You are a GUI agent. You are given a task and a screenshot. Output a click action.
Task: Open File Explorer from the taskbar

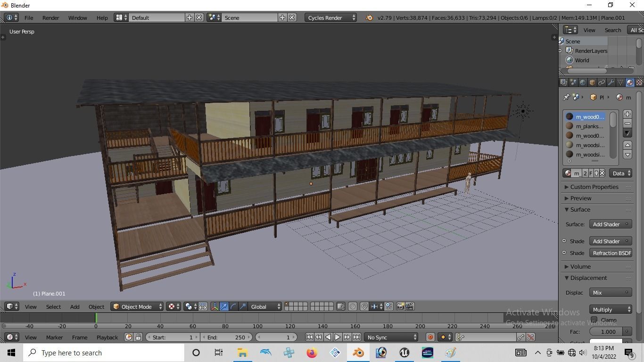242,353
